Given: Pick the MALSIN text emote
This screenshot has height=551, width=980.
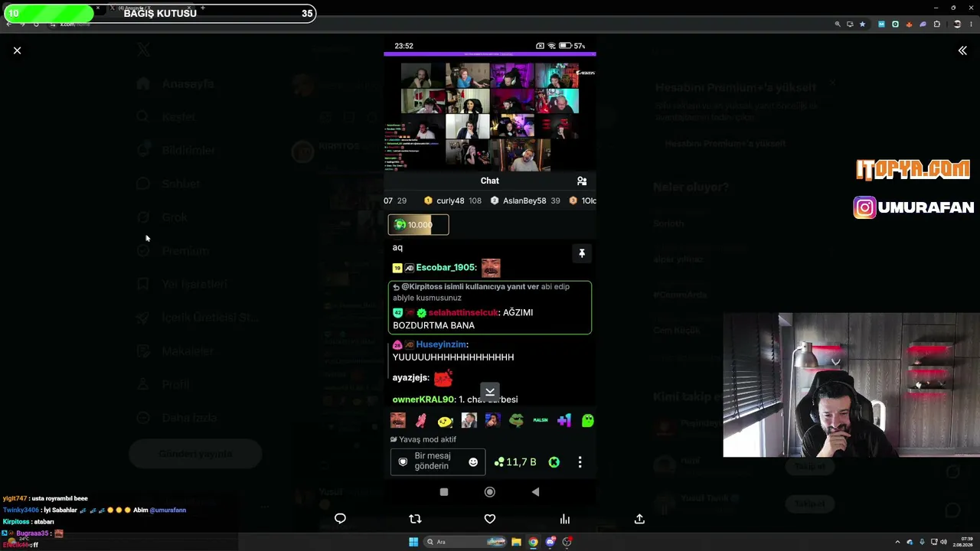Looking at the screenshot, I should tap(541, 420).
